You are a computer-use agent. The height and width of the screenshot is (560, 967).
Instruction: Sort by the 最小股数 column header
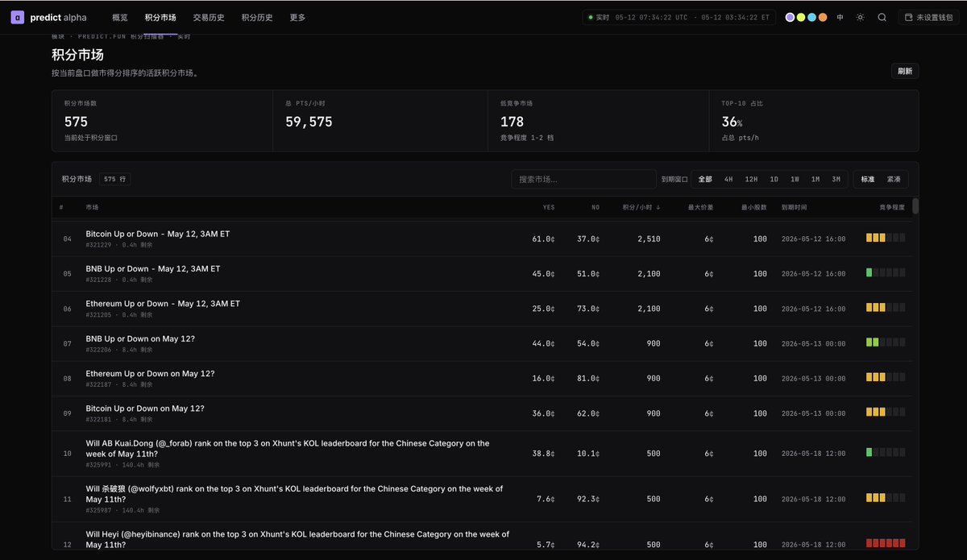(x=754, y=207)
